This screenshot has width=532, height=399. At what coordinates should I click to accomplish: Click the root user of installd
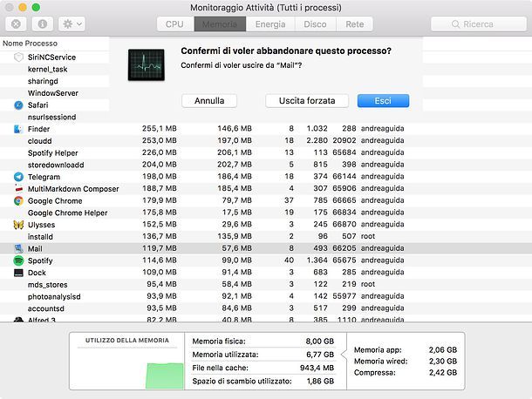[368, 236]
